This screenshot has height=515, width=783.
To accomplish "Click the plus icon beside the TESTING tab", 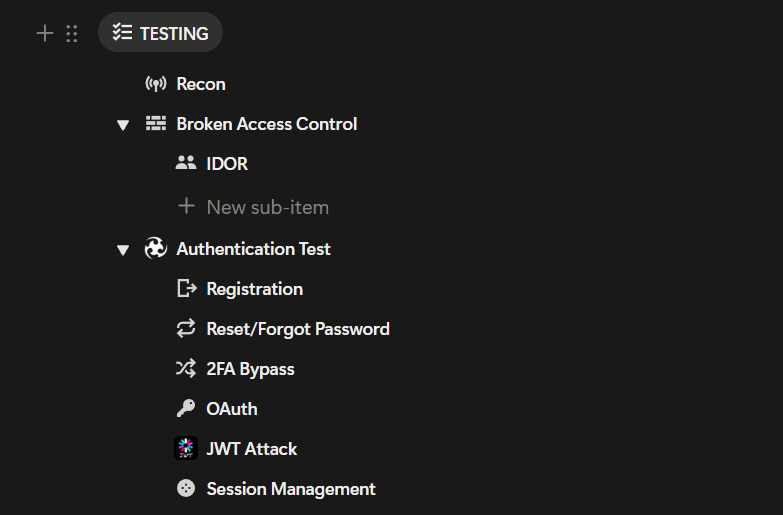I will [45, 33].
